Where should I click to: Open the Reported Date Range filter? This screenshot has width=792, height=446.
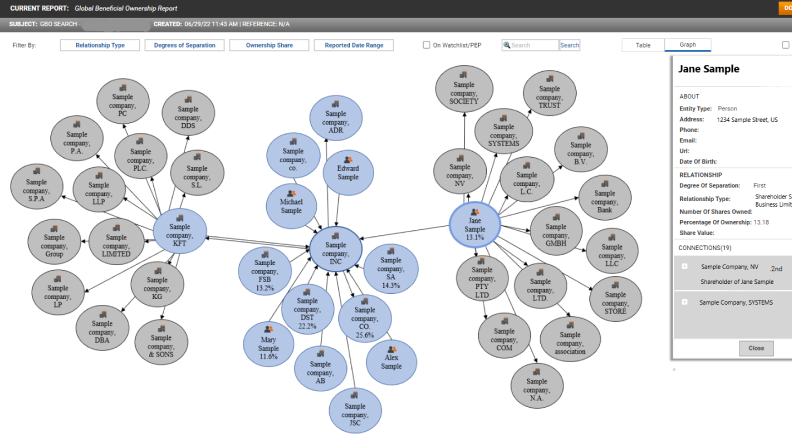[x=353, y=45]
